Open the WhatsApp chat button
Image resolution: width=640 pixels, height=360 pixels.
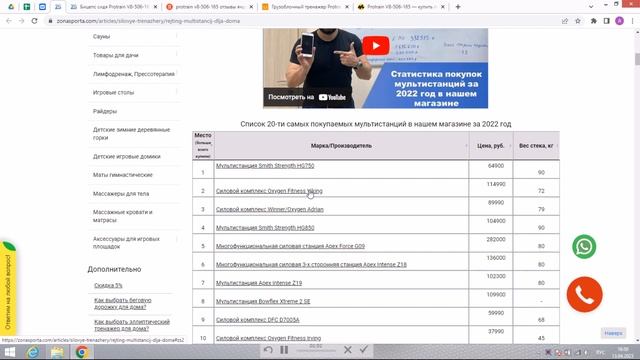584,247
